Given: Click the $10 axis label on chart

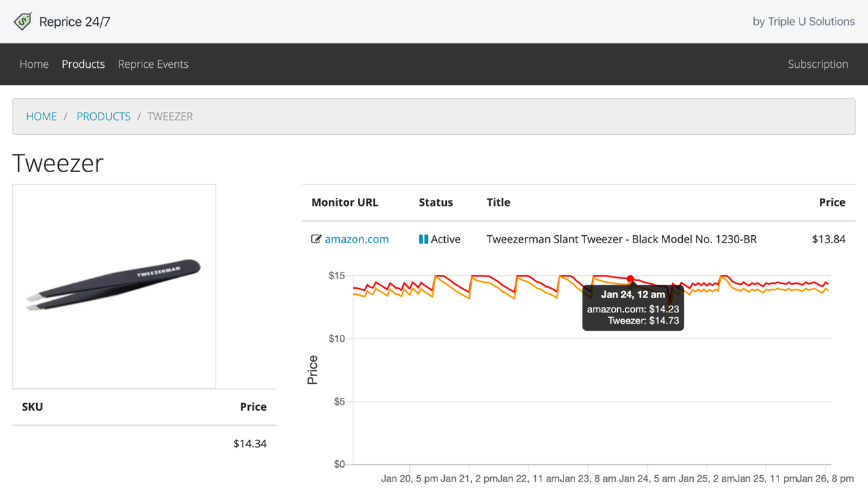Looking at the screenshot, I should click(x=337, y=339).
